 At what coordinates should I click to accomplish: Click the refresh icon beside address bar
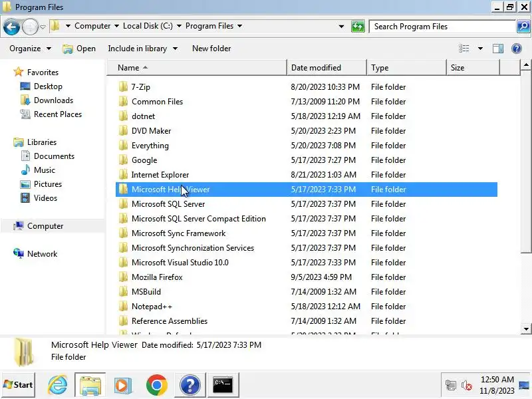[x=358, y=27]
